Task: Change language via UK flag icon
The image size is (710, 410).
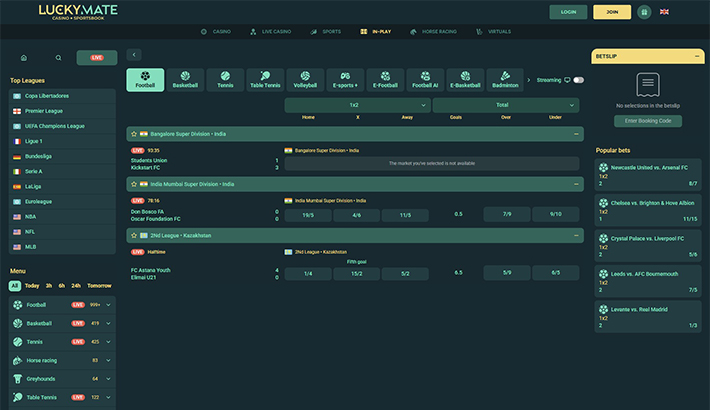Action: (x=664, y=12)
